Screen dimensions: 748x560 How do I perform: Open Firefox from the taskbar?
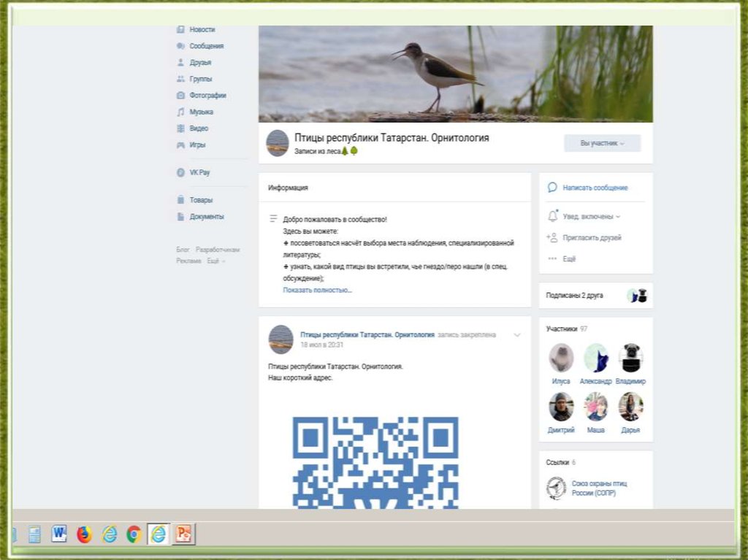click(84, 534)
